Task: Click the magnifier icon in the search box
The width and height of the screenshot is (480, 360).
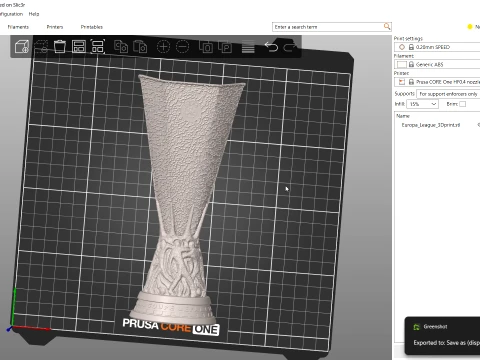Action: coord(387,26)
